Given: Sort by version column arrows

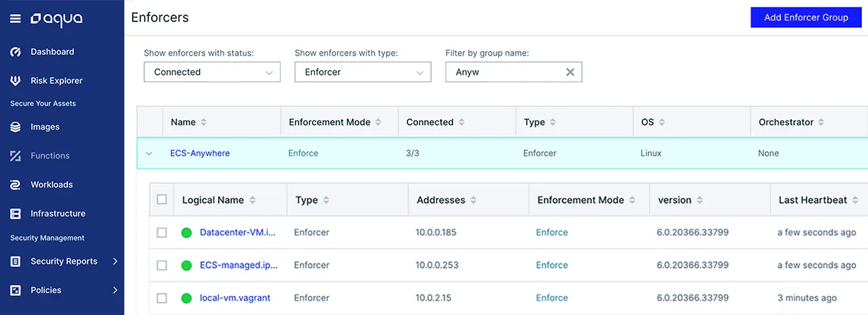Looking at the screenshot, I should 699,201.
